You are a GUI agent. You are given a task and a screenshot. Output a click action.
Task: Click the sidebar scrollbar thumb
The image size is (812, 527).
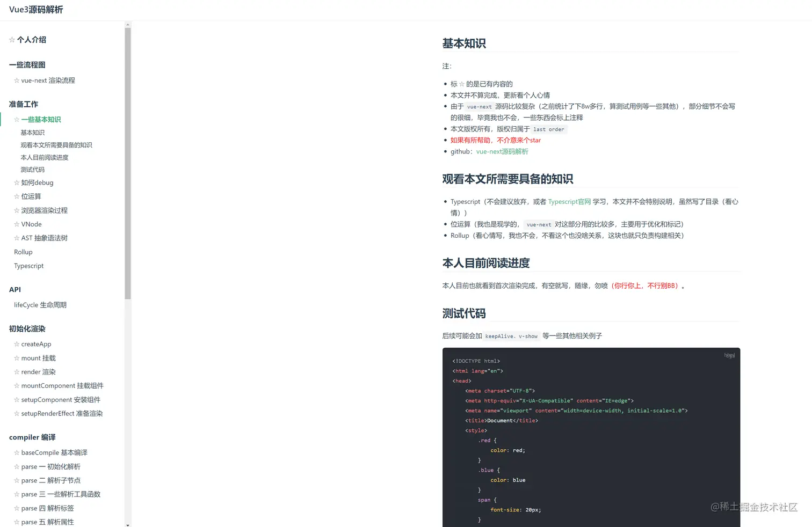pyautogui.click(x=128, y=163)
